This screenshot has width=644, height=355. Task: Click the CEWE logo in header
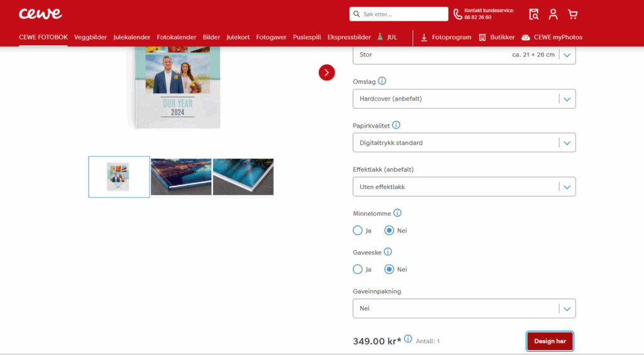coord(40,14)
